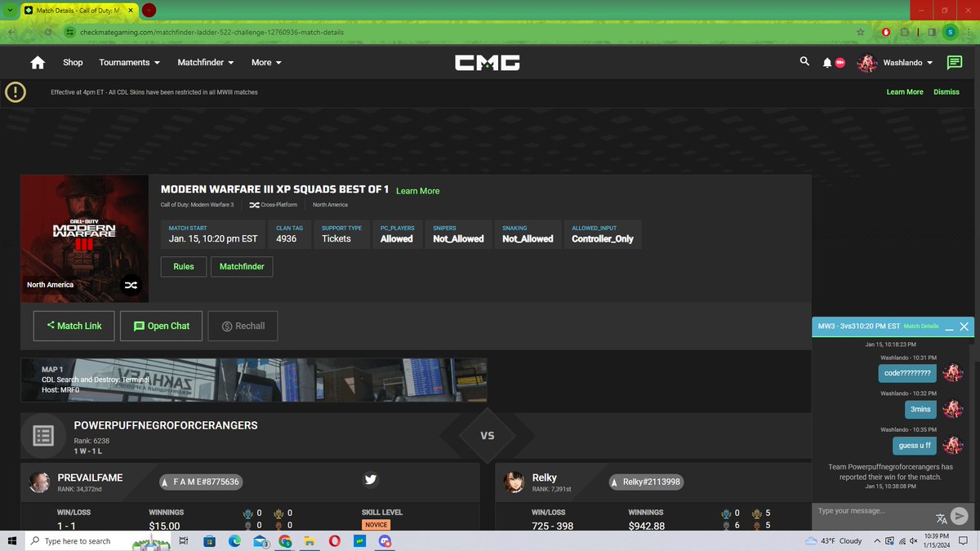
Task: Open the site search magnifier icon
Action: (804, 61)
